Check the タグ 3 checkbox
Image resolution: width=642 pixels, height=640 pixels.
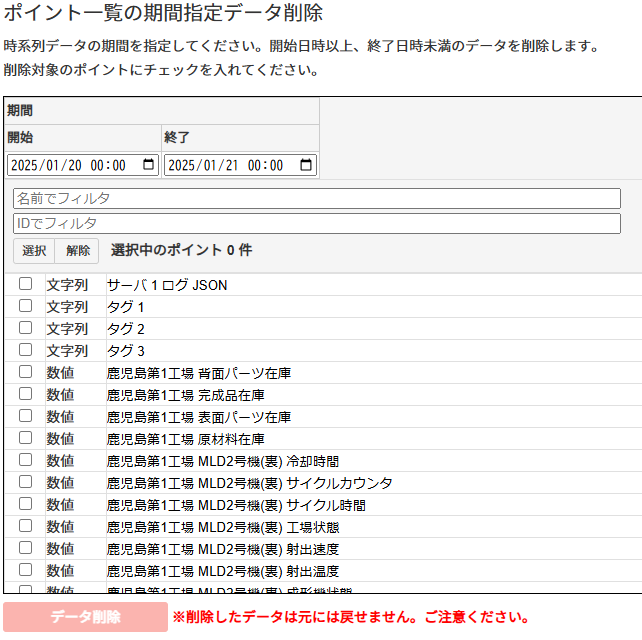coord(25,350)
